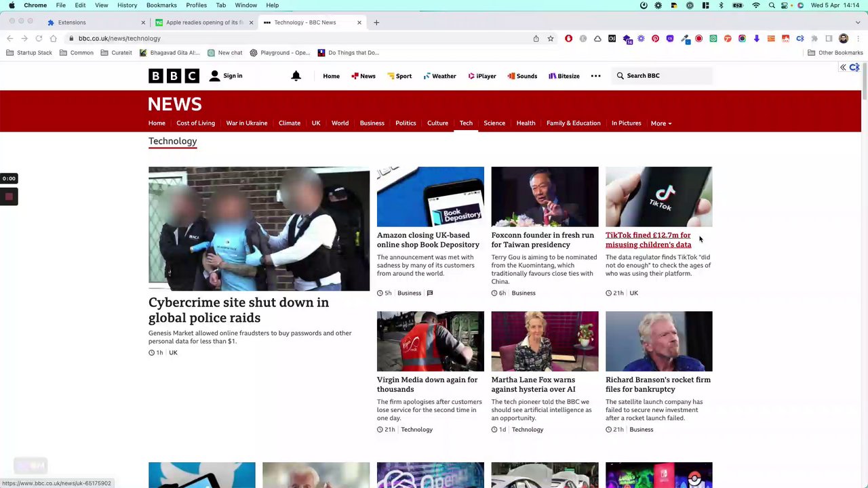Image resolution: width=868 pixels, height=488 pixels.
Task: Open the History menu
Action: [127, 5]
